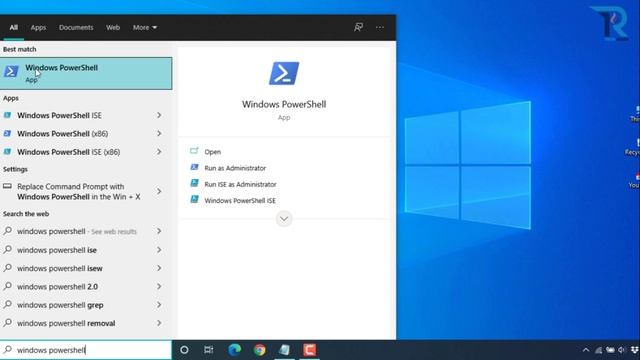Image resolution: width=640 pixels, height=360 pixels.
Task: Click the network icon in system tray
Action: 598,350
